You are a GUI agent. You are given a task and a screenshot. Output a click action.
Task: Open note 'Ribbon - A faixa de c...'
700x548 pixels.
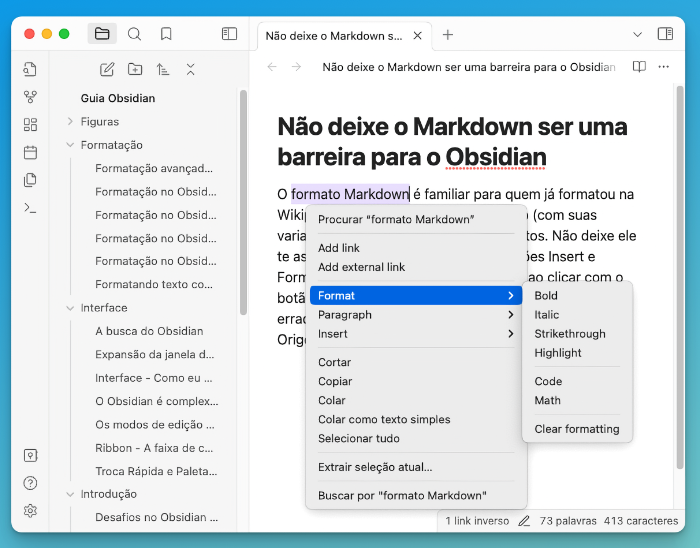[x=154, y=448]
